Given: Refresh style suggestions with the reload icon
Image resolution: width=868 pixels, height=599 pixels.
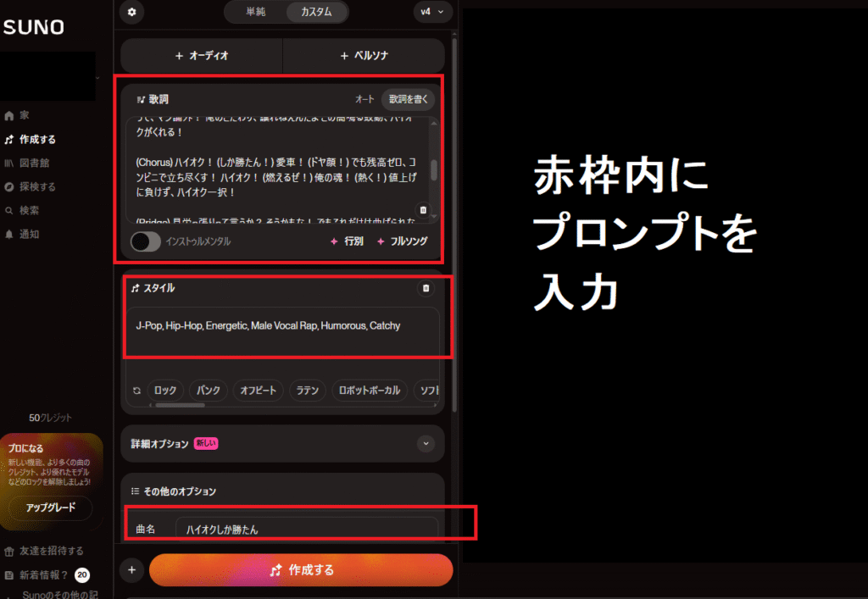Looking at the screenshot, I should pyautogui.click(x=136, y=391).
